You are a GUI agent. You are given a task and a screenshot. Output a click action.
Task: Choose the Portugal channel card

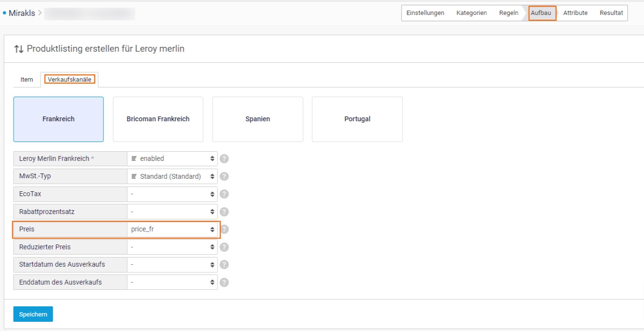tap(357, 119)
